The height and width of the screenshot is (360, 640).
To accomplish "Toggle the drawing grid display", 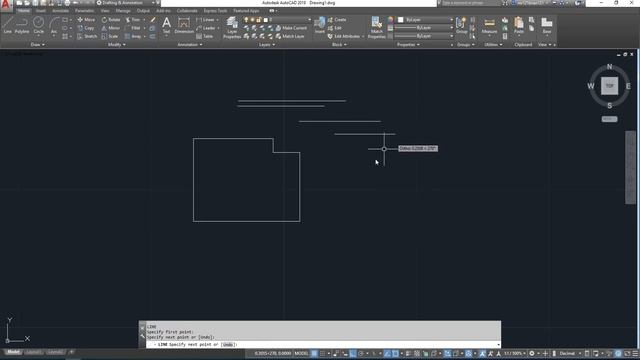I will [314, 353].
